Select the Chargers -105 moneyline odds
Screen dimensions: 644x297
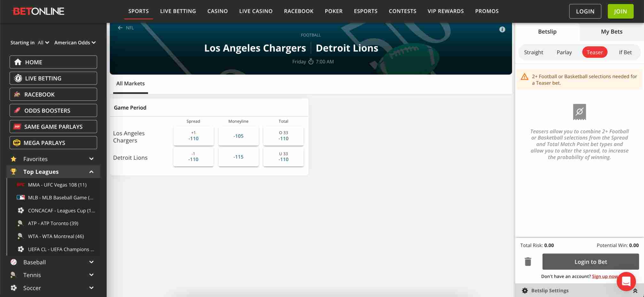238,136
